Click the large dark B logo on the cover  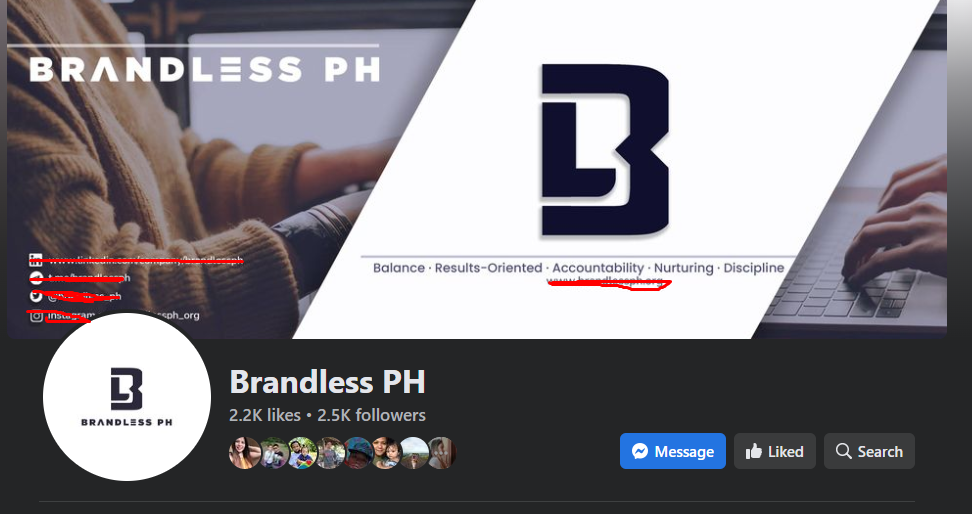click(x=605, y=149)
